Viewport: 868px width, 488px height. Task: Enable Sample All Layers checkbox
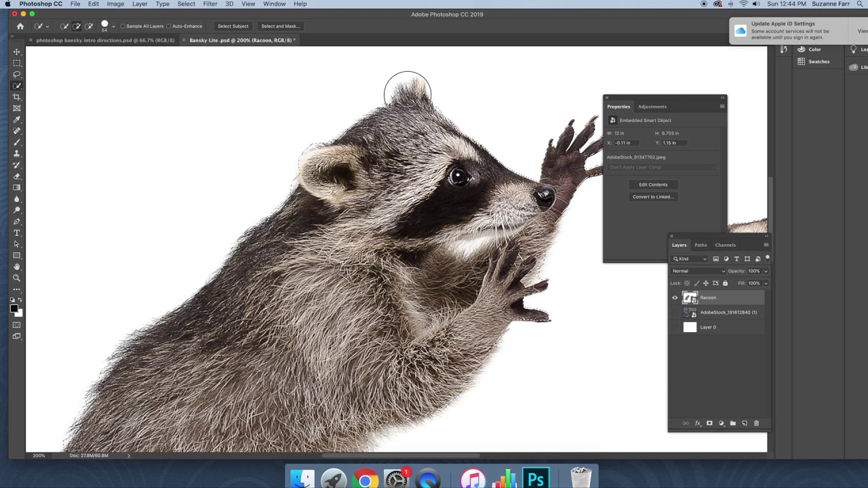pyautogui.click(x=123, y=26)
